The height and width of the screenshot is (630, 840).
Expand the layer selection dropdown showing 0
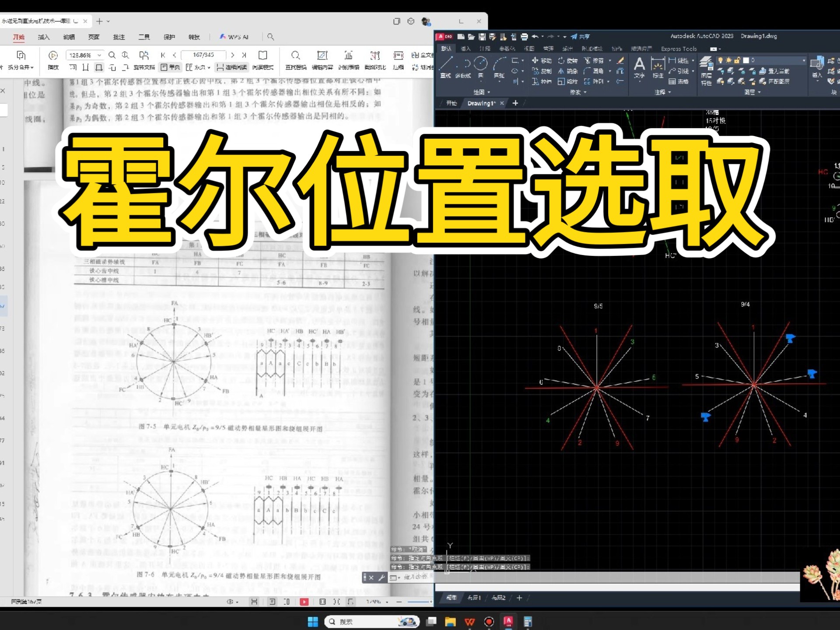coord(803,60)
